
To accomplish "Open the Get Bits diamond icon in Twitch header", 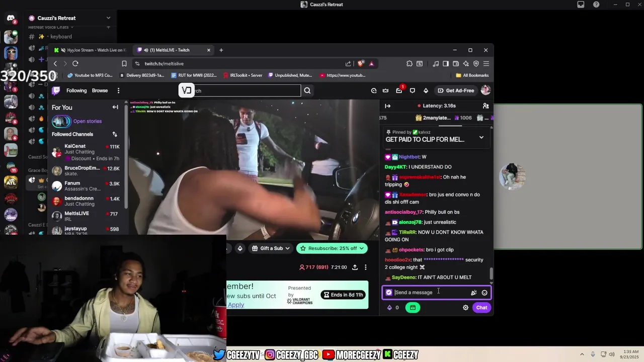I will pyautogui.click(x=426, y=90).
